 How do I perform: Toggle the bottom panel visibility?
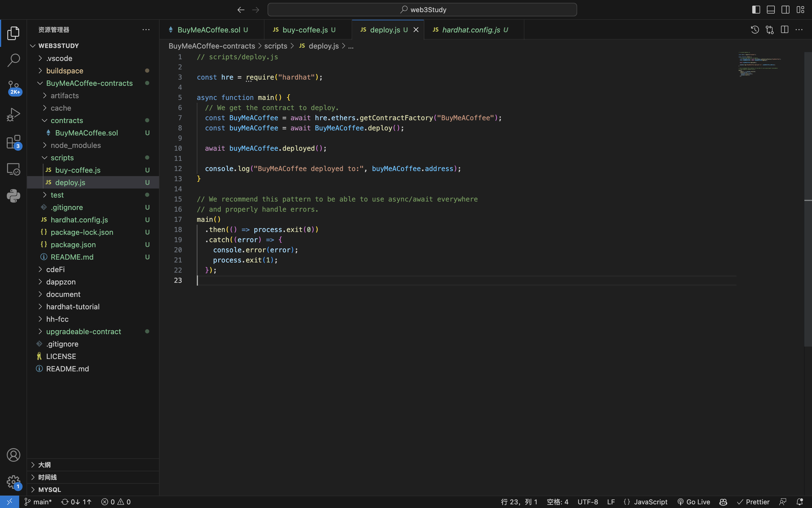771,10
